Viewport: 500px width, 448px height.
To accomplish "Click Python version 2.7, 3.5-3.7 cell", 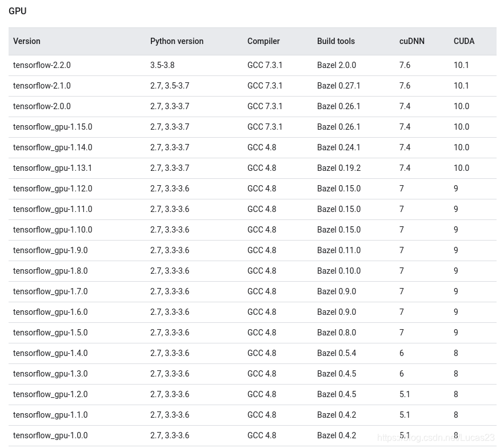I will (170, 86).
